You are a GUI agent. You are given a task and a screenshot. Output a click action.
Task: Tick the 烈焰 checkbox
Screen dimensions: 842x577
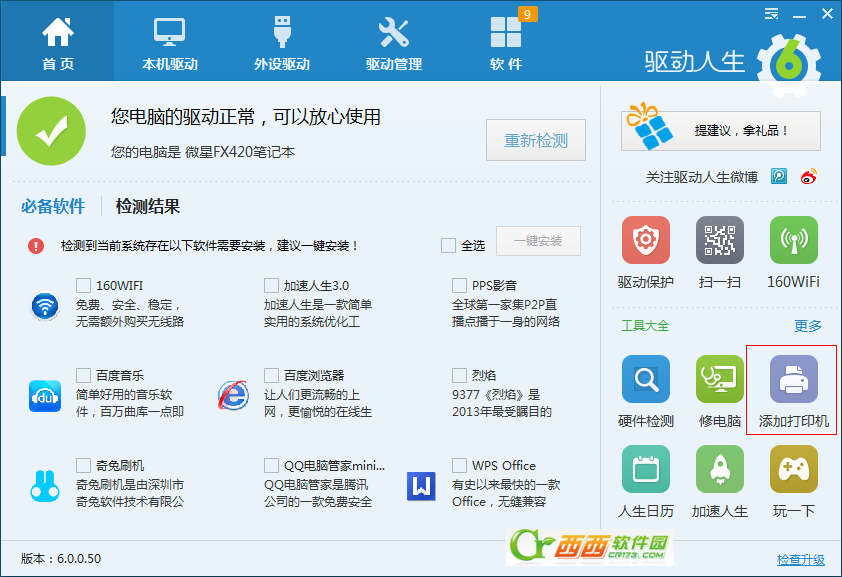tap(459, 375)
